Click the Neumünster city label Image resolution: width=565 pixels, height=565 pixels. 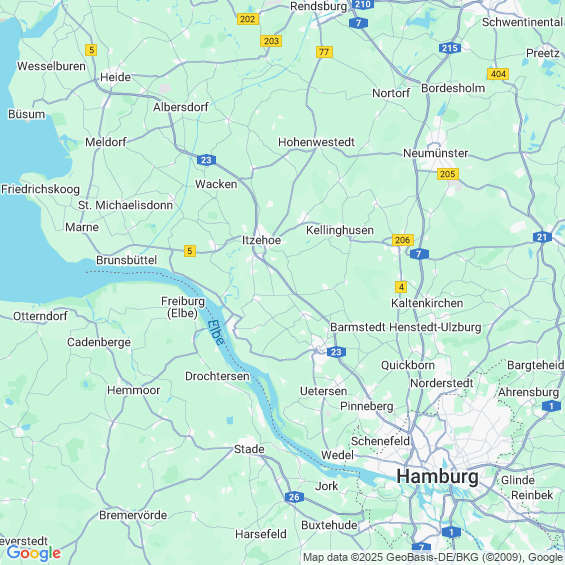point(435,153)
